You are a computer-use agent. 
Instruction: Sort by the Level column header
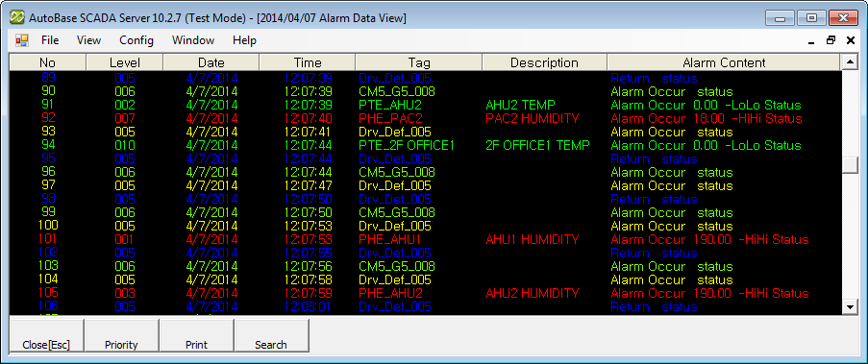(125, 62)
